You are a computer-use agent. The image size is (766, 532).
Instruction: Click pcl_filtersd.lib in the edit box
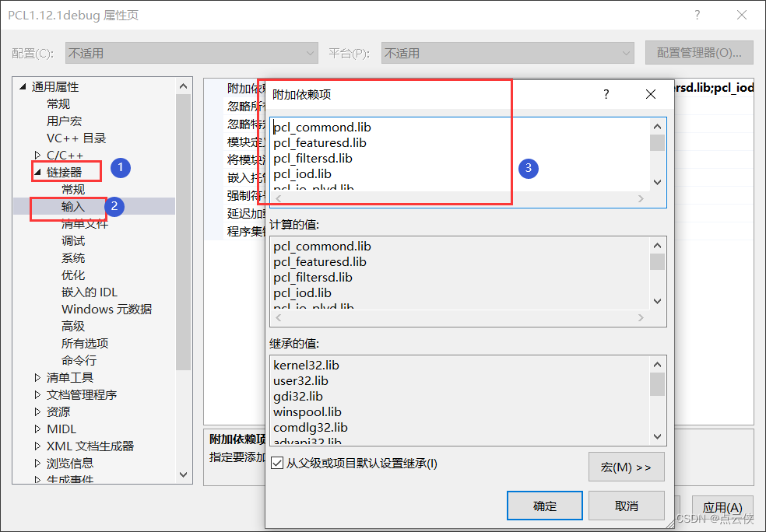[313, 158]
